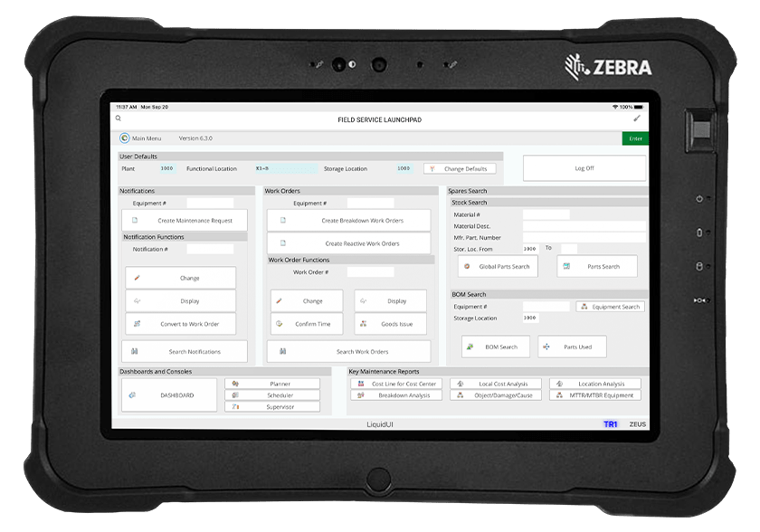Click the BOM Search icon
The image size is (760, 532).
(470, 347)
